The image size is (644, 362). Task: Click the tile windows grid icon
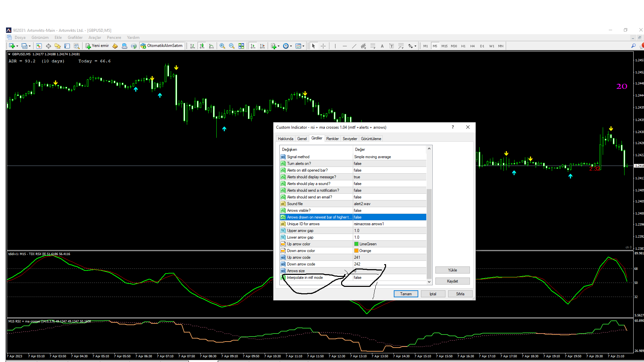pyautogui.click(x=241, y=46)
